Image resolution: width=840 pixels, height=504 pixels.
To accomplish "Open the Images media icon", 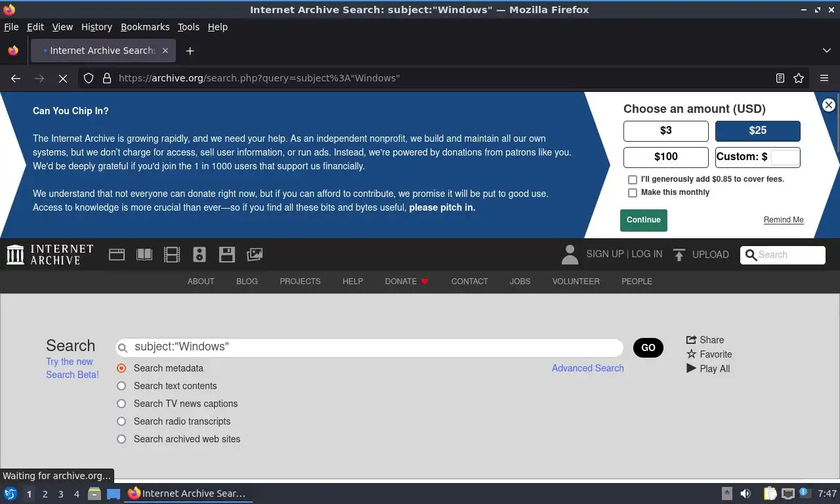I will (255, 255).
